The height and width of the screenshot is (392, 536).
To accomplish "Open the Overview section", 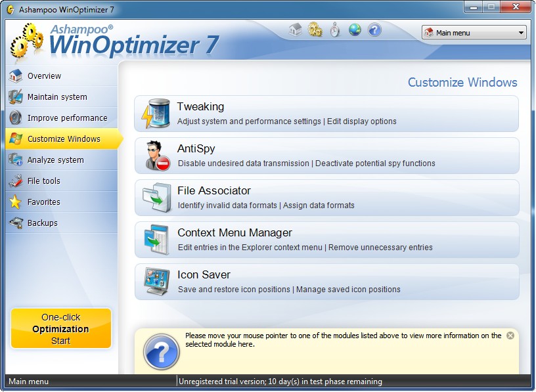I will click(62, 76).
